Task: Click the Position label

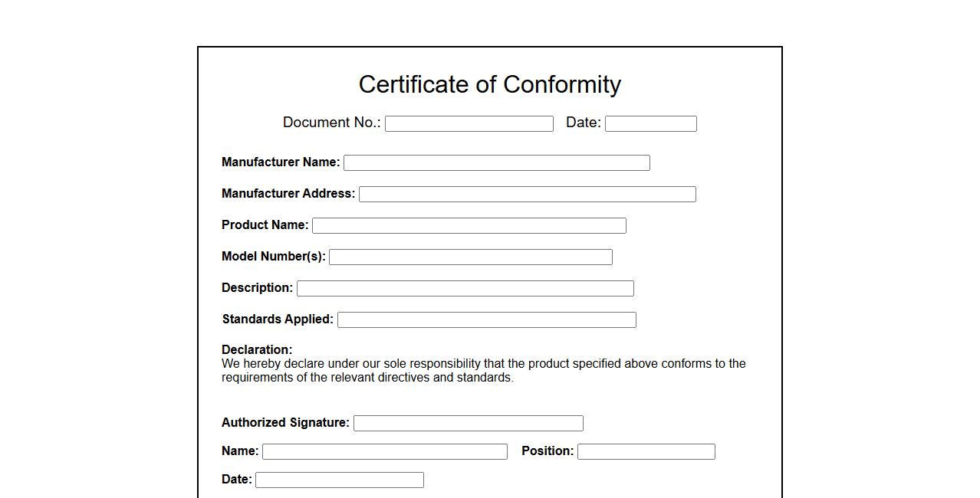Action: click(x=547, y=451)
